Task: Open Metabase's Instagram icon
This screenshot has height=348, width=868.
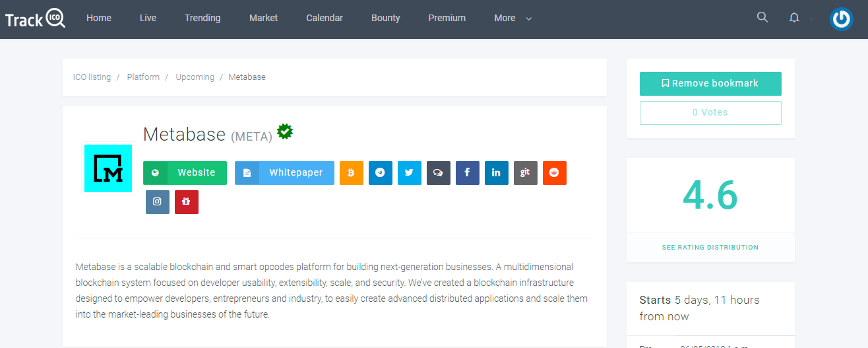Action: [x=158, y=202]
